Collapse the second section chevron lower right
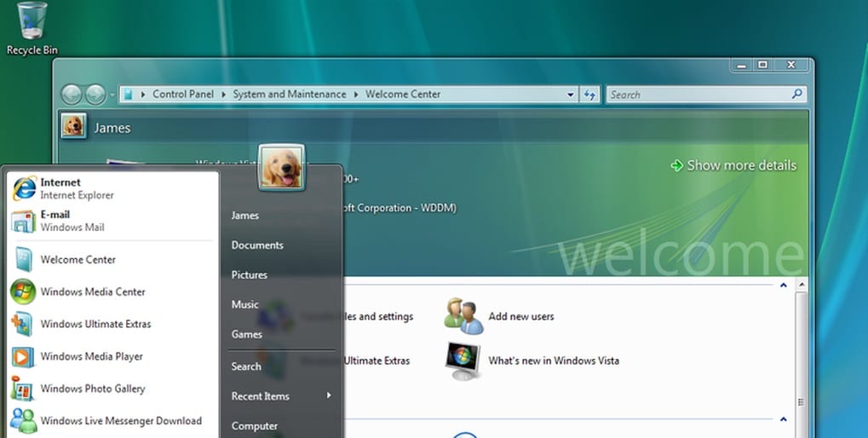 coord(784,419)
